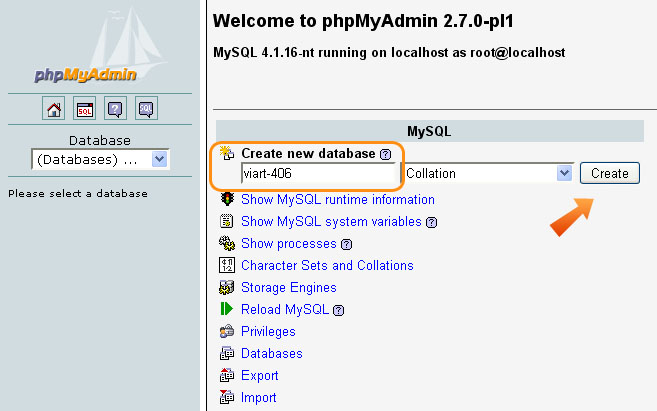Click the Databases icon
The width and height of the screenshot is (657, 411).
tap(227, 353)
